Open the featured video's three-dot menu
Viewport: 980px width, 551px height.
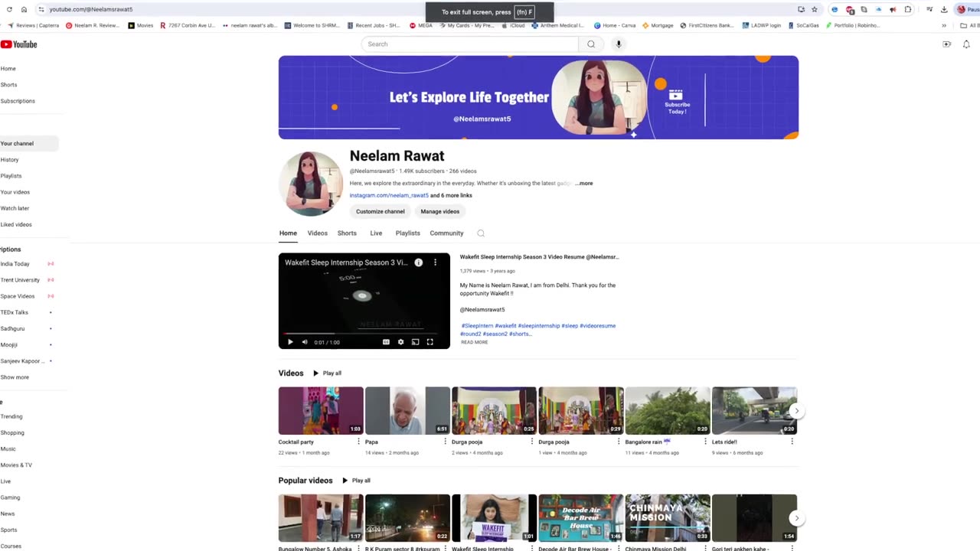(435, 262)
